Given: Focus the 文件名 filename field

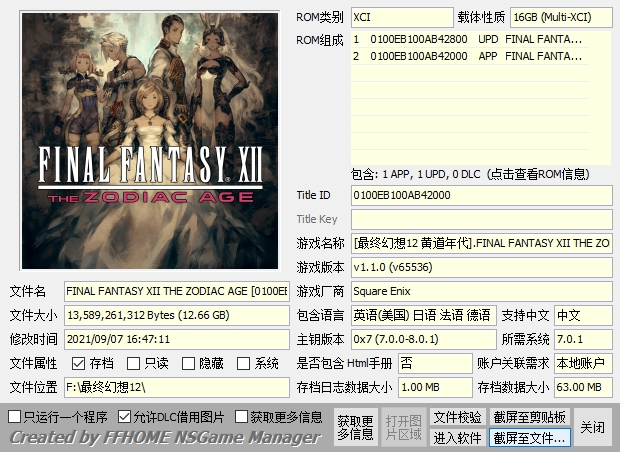Looking at the screenshot, I should pos(177,291).
